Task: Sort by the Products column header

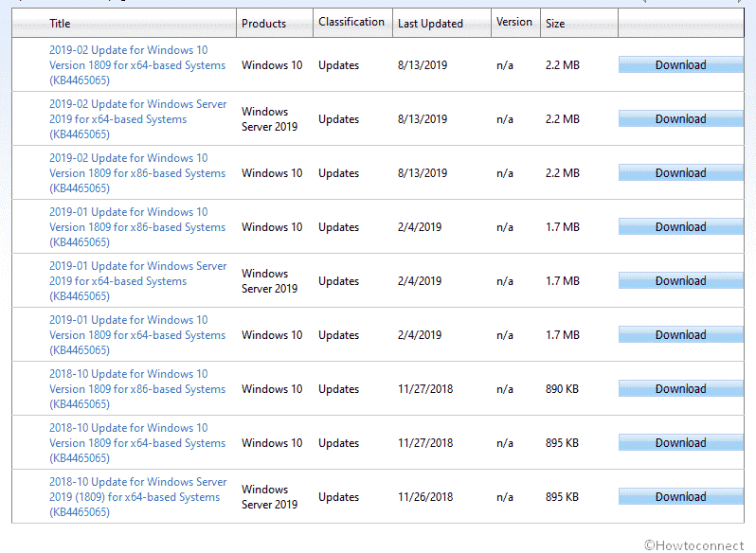Action: pos(263,23)
